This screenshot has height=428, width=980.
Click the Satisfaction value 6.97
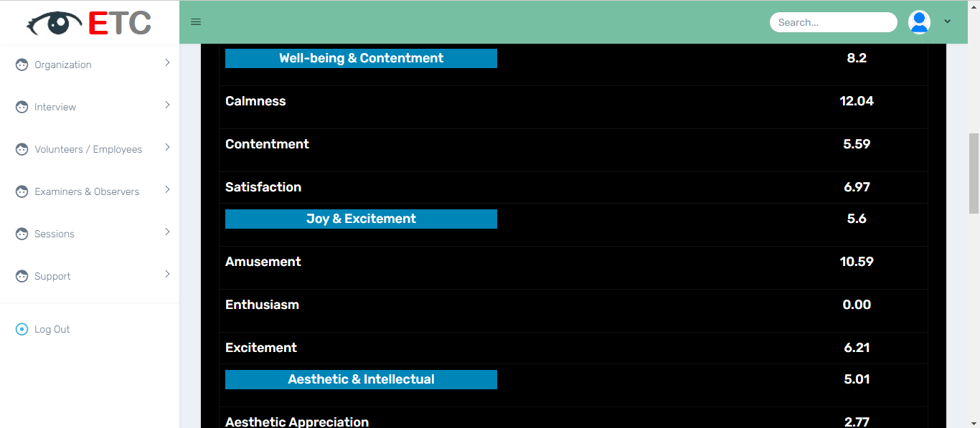857,187
